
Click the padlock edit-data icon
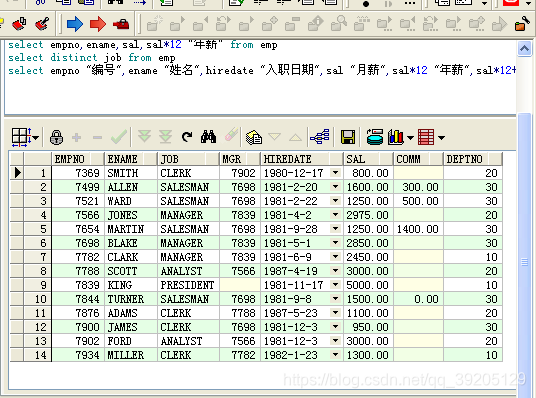pos(56,137)
